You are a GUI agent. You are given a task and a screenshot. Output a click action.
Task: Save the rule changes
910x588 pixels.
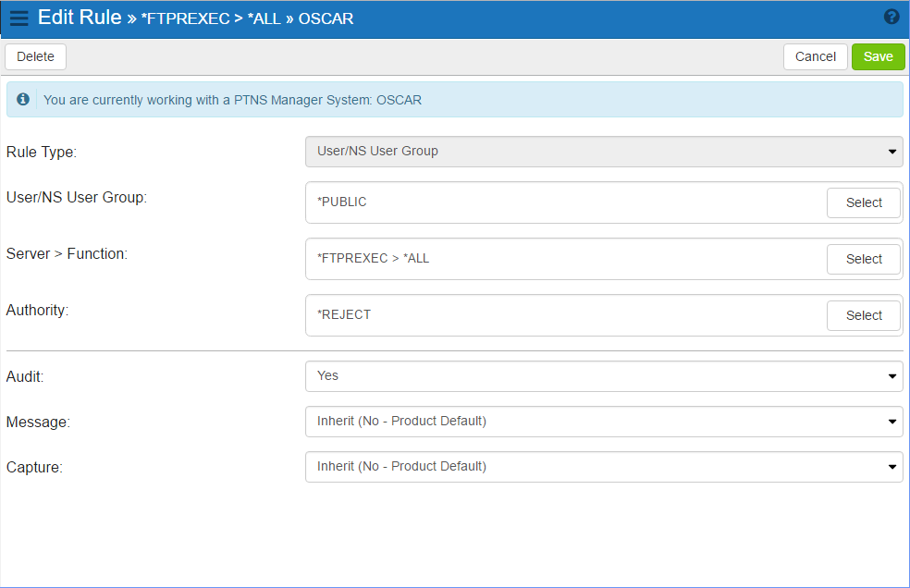click(x=878, y=57)
